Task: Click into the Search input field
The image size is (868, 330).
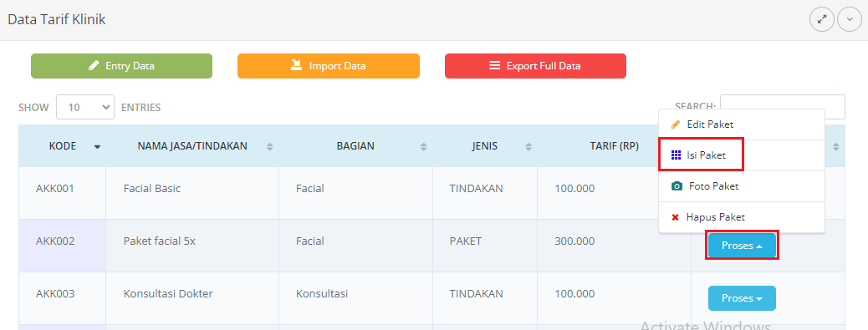Action: pos(782,107)
